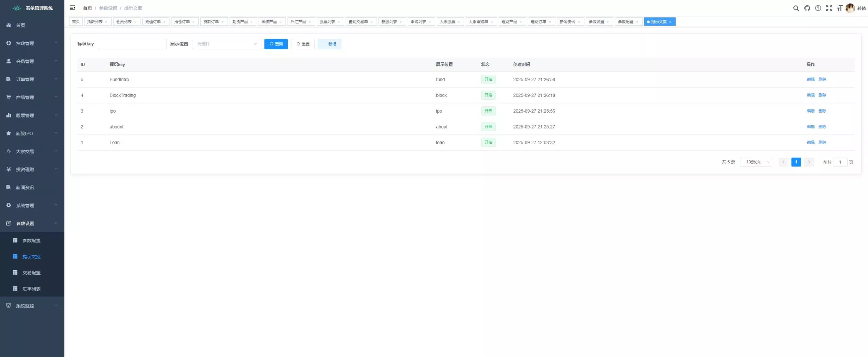Image resolution: width=868 pixels, height=357 pixels.
Task: Click the sidebar collapse hamburger icon
Action: (x=72, y=8)
